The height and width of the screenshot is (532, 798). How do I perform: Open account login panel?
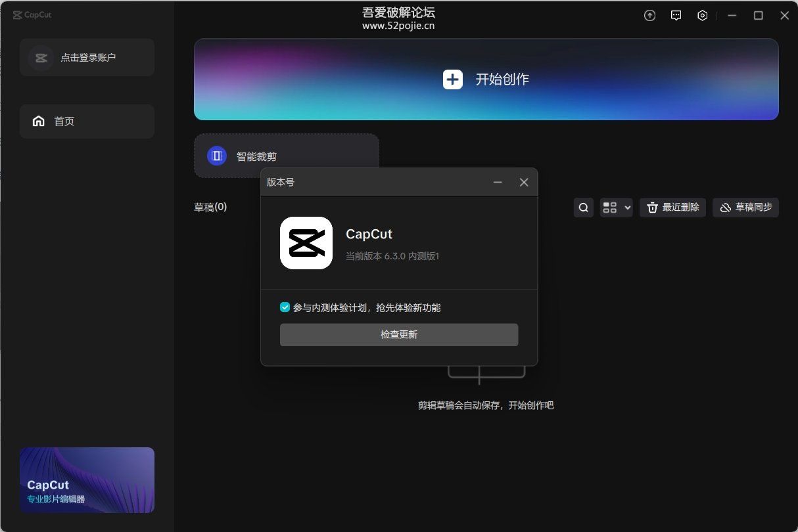pos(87,57)
